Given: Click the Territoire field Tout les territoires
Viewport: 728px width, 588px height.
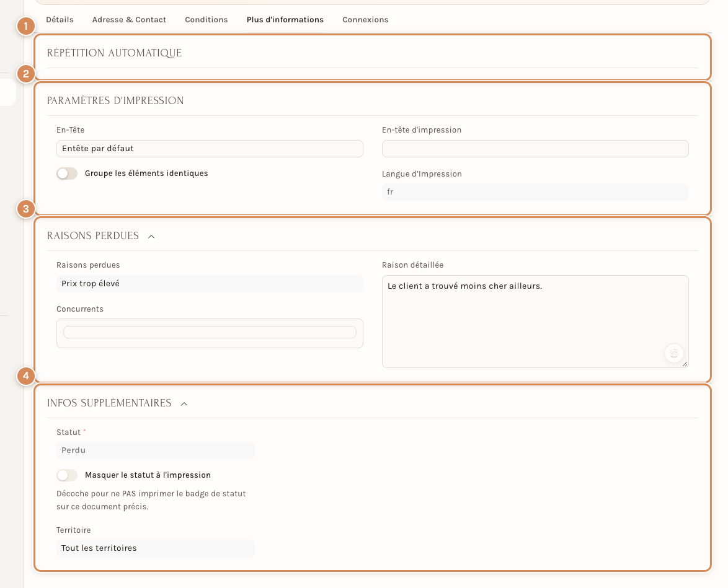Looking at the screenshot, I should click(x=156, y=548).
